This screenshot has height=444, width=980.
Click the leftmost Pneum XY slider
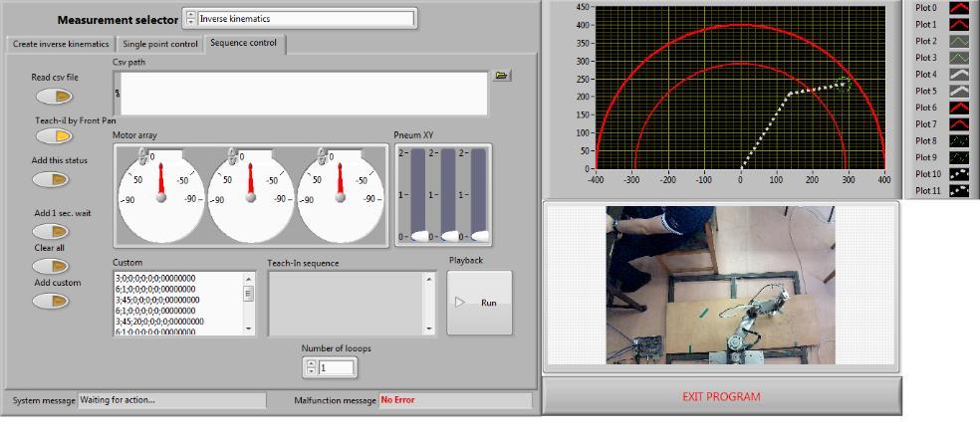[417, 195]
